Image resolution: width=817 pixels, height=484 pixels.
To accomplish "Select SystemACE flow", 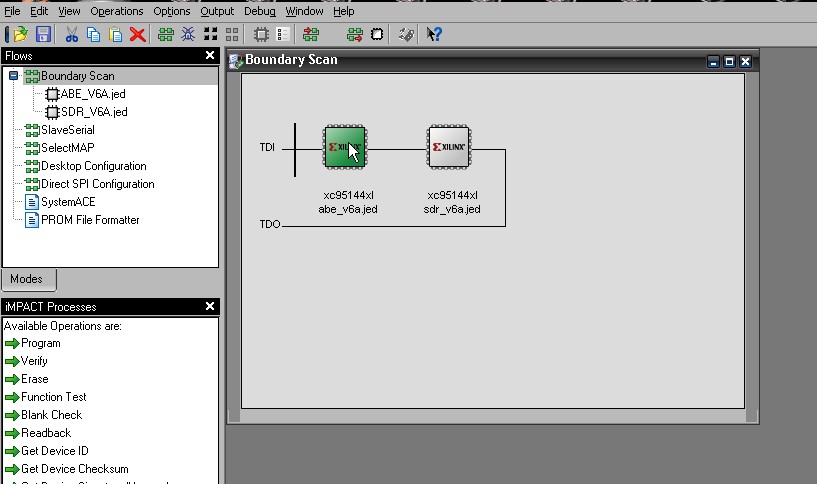I will pyautogui.click(x=68, y=202).
